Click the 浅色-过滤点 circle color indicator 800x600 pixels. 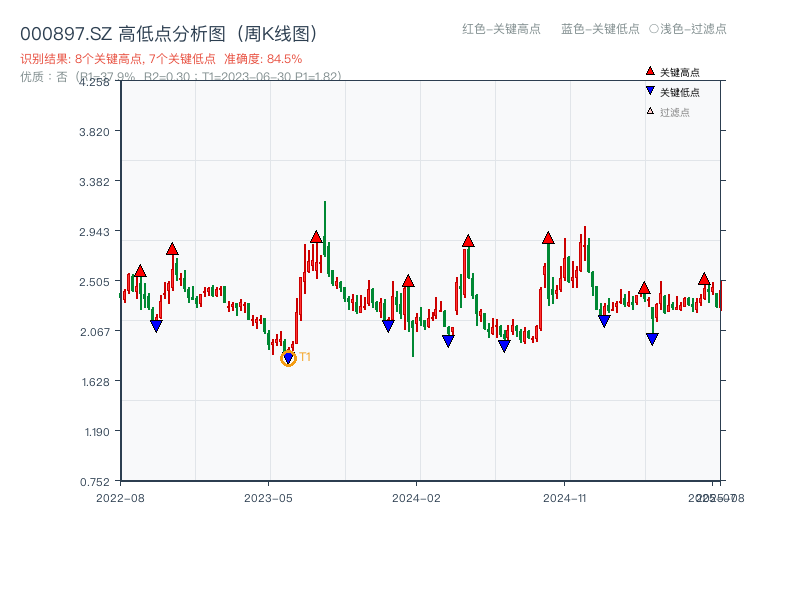tap(653, 30)
